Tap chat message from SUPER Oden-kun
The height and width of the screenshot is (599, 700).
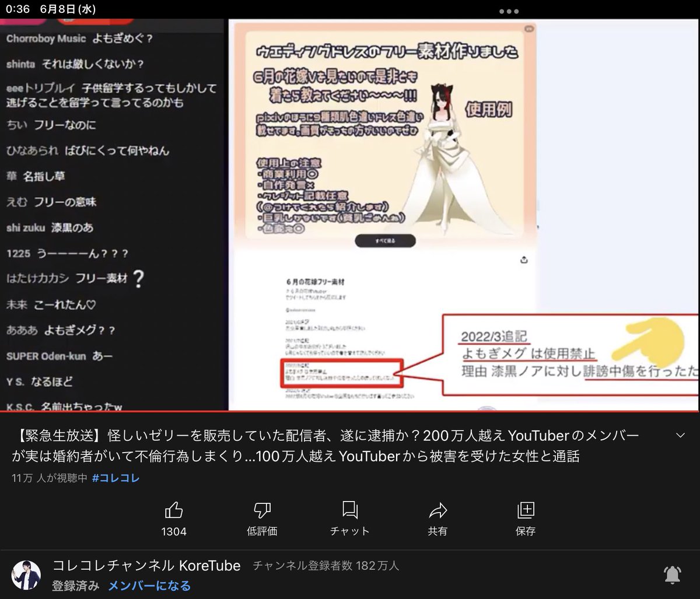(60, 356)
